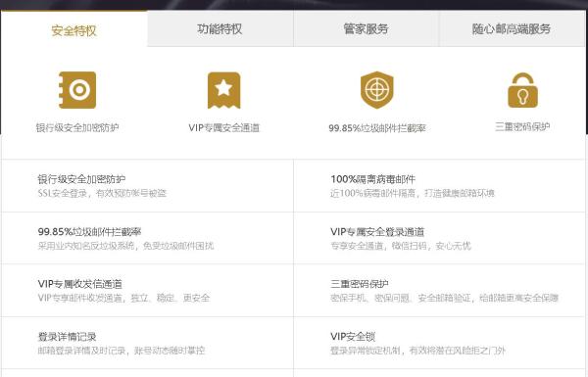Viewport: 588px width, 377px height.
Task: Click the SSL安全登录 description text
Action: pos(102,193)
